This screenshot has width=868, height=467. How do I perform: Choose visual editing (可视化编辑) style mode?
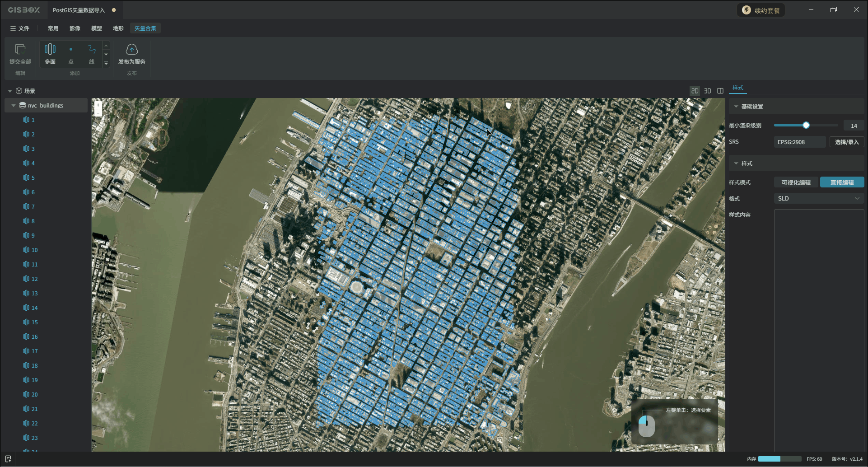click(x=796, y=182)
